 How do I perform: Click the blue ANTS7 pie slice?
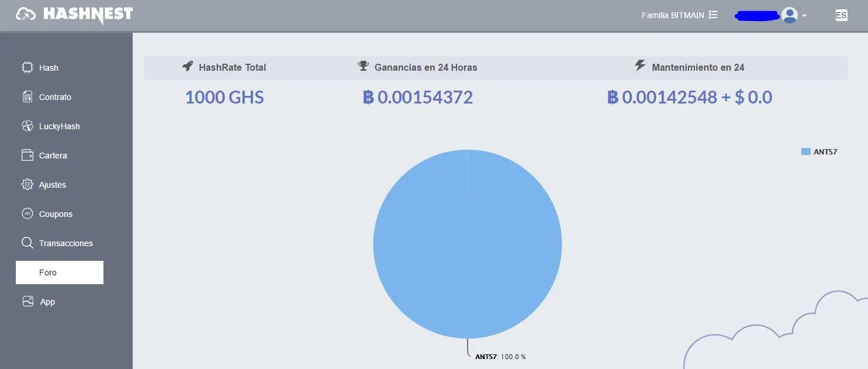(x=468, y=244)
